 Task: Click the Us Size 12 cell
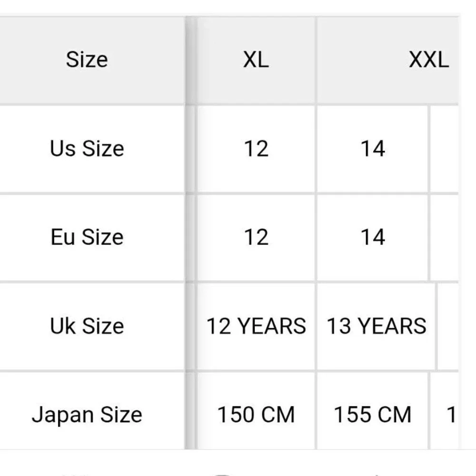point(256,149)
